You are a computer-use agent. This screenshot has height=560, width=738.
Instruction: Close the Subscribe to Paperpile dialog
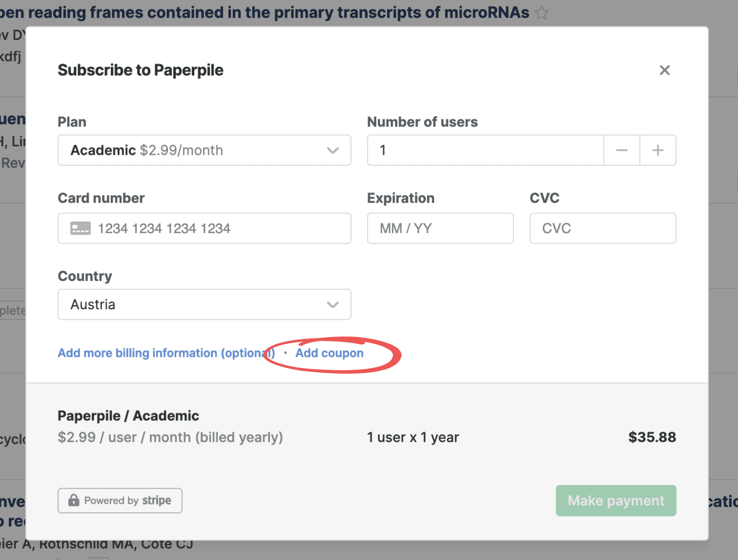click(664, 70)
